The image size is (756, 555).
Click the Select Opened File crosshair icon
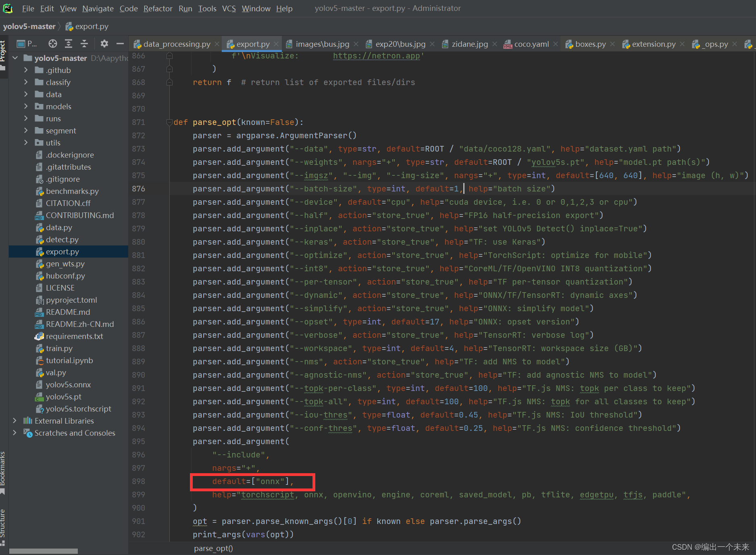click(52, 44)
